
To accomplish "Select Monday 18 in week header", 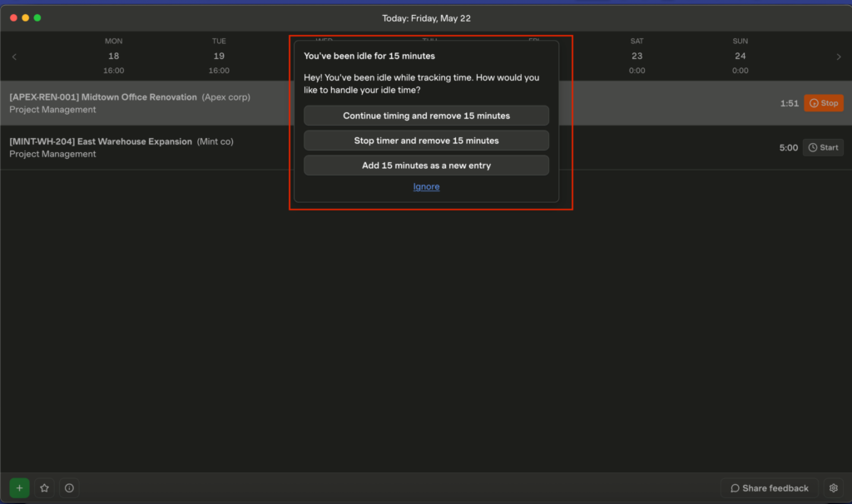I will click(x=113, y=56).
